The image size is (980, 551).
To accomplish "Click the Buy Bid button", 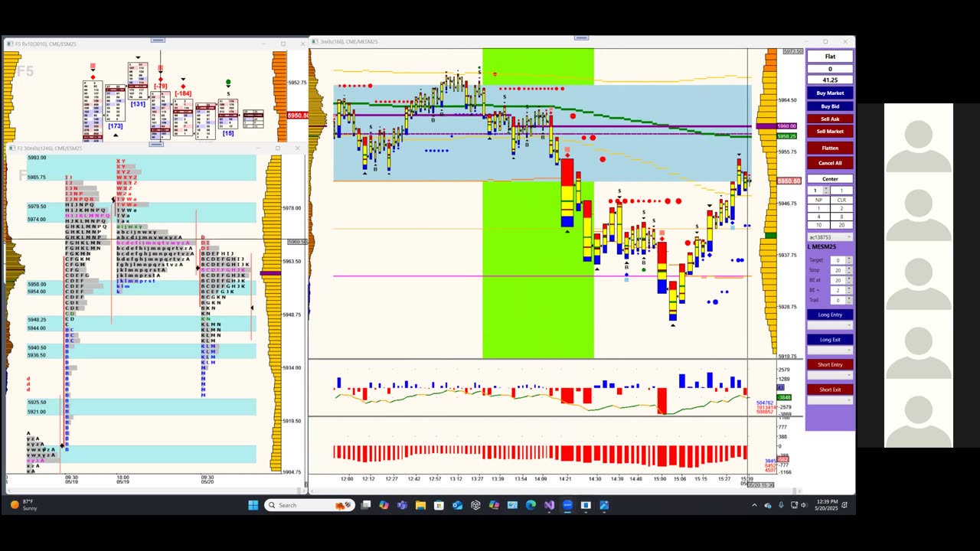I will (x=830, y=106).
